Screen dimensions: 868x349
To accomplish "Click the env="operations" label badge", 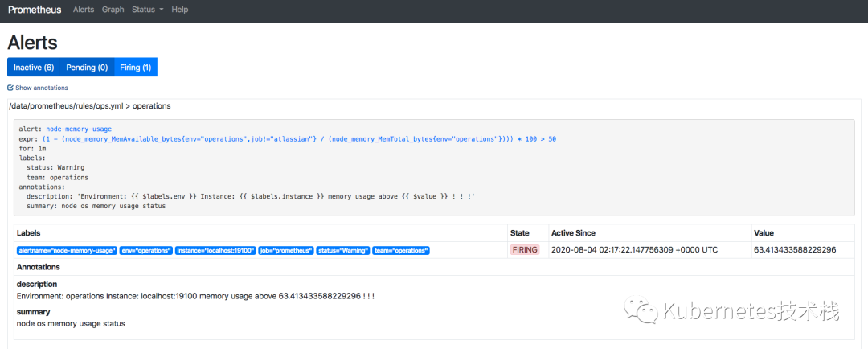I will click(146, 250).
